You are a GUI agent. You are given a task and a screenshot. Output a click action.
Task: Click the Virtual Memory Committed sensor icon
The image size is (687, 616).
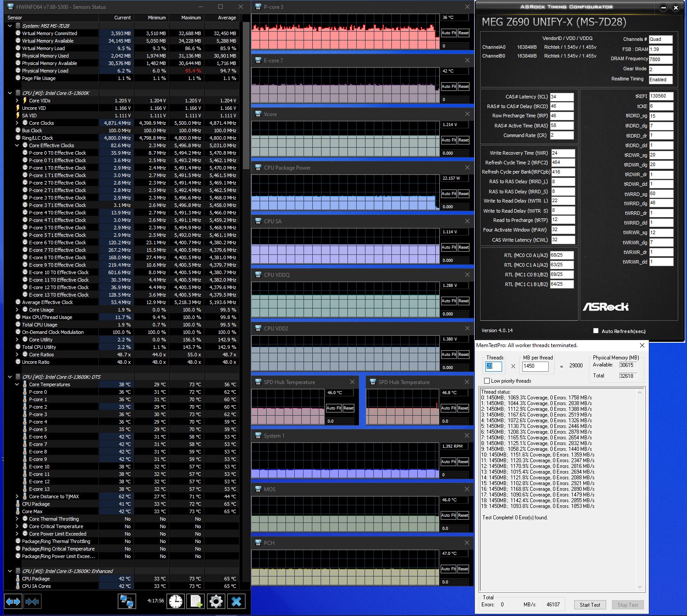pos(18,33)
